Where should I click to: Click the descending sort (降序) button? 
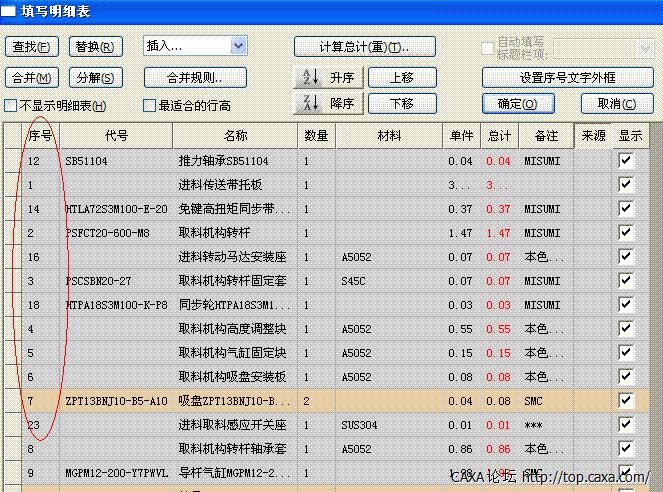coord(327,103)
